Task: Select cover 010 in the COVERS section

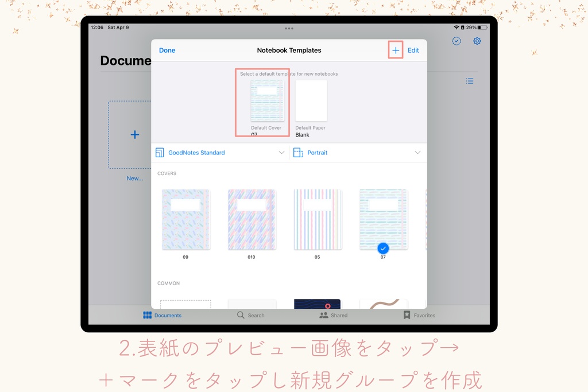Action: tap(252, 219)
